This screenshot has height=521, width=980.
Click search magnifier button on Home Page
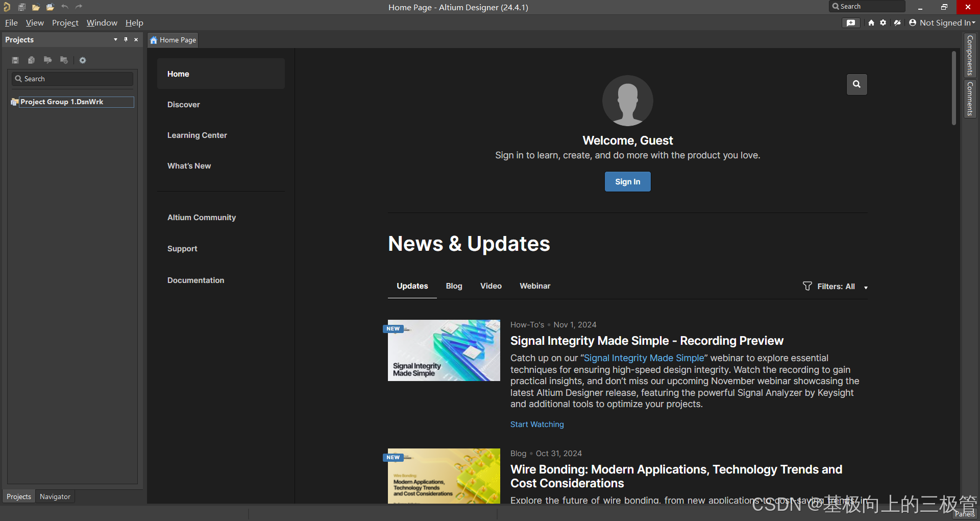(x=856, y=84)
